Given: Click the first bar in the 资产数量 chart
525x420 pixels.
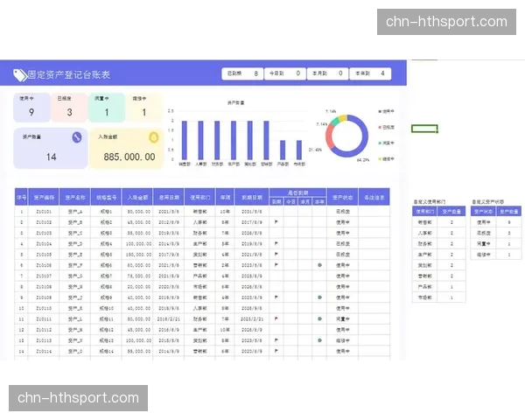Looking at the screenshot, I should 185,140.
